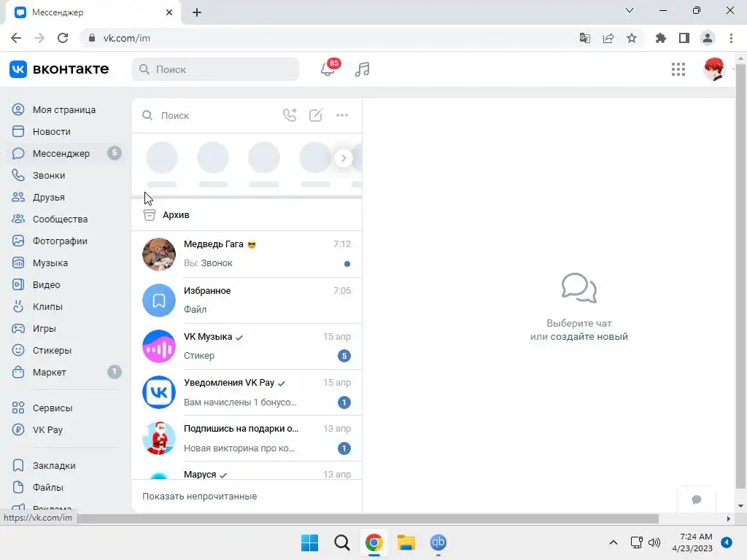Open File Explorer from the taskbar
The image size is (747, 560).
pos(406,542)
